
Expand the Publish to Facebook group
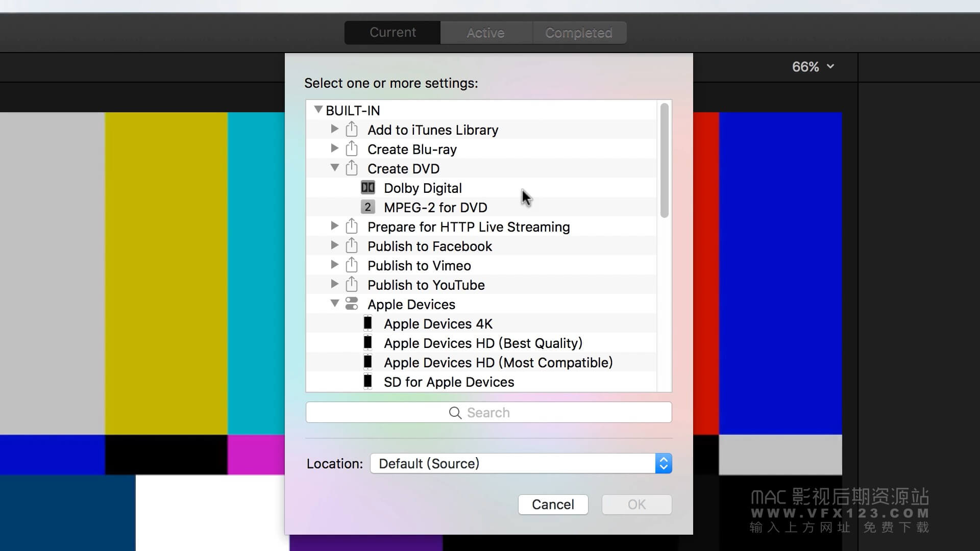334,245
